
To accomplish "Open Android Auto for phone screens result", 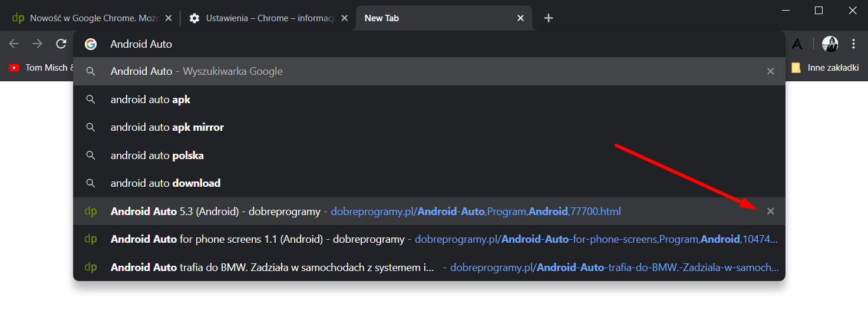I will pos(258,239).
